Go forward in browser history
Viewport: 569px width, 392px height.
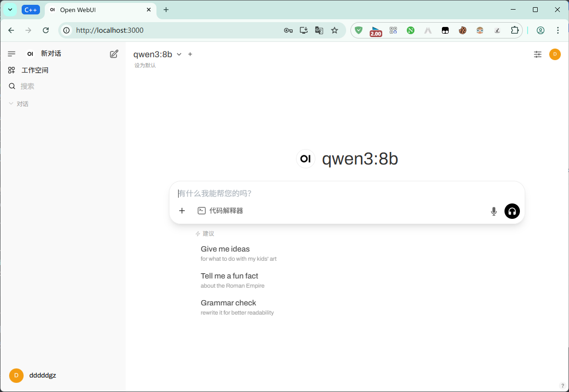point(28,30)
